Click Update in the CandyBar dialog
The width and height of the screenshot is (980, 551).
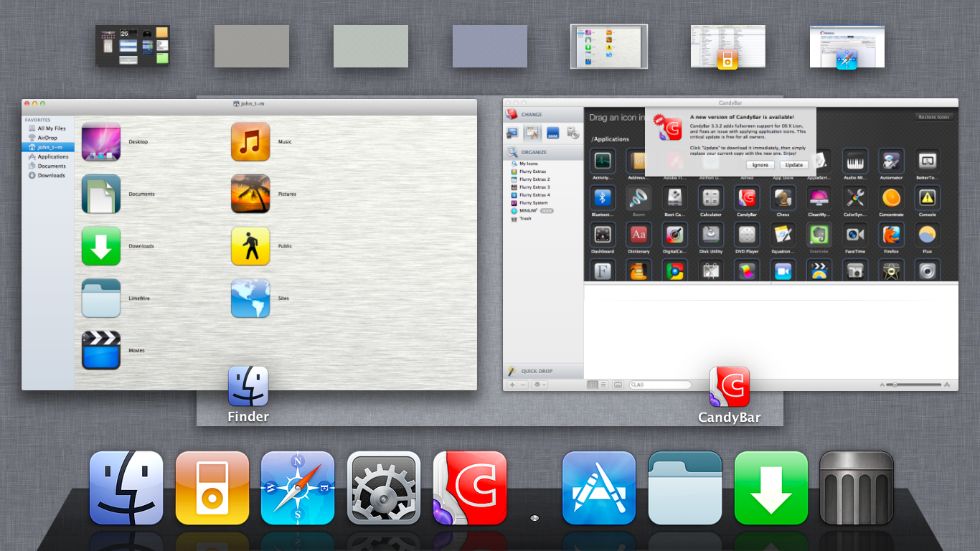[794, 165]
